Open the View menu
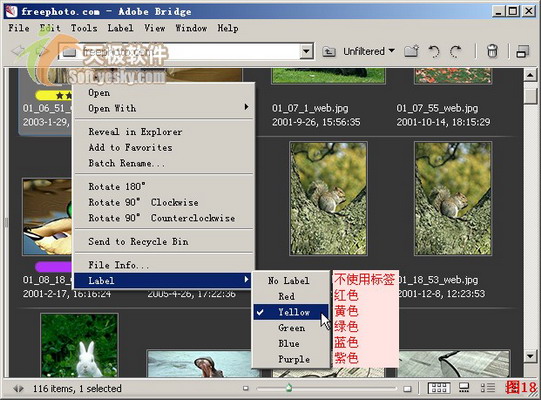 click(154, 28)
